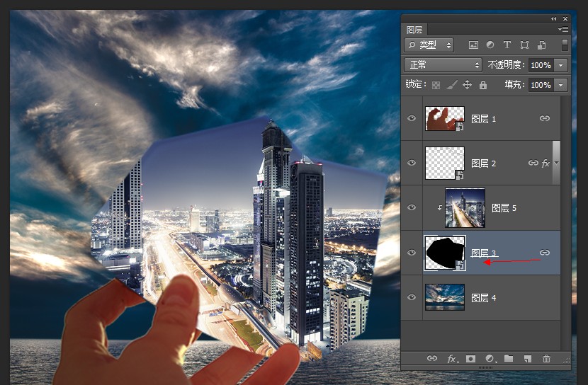Open the 不透明度 slider arrow
This screenshot has width=588, height=385.
pos(560,65)
